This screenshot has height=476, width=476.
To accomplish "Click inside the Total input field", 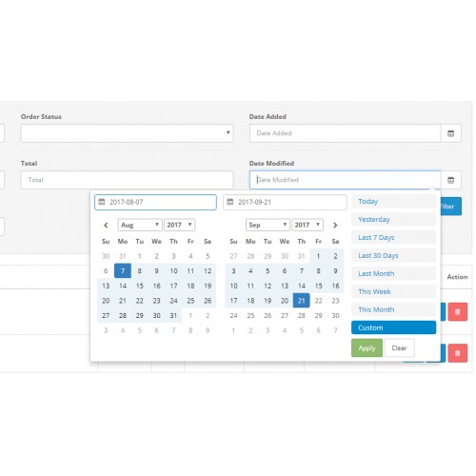I will (x=127, y=180).
